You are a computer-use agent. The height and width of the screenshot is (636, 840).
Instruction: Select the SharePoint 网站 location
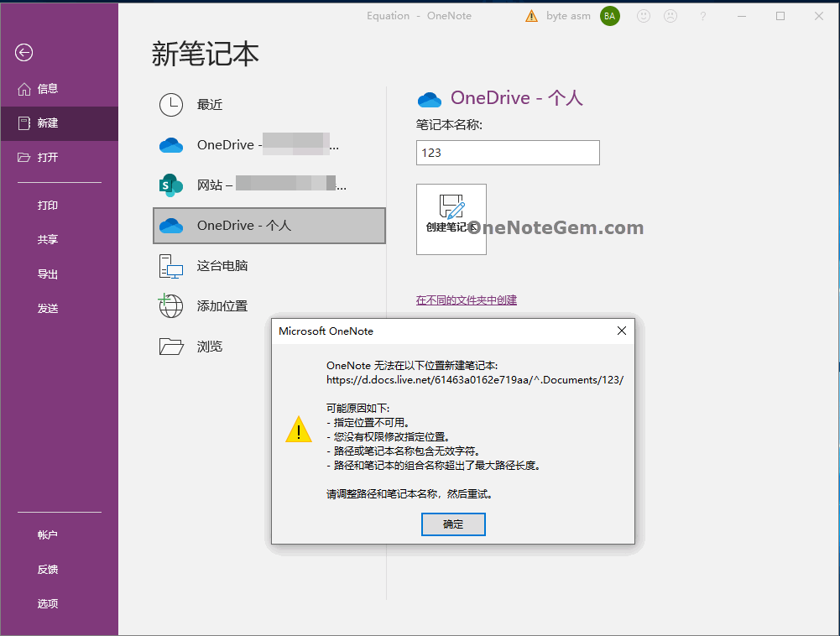(x=269, y=185)
